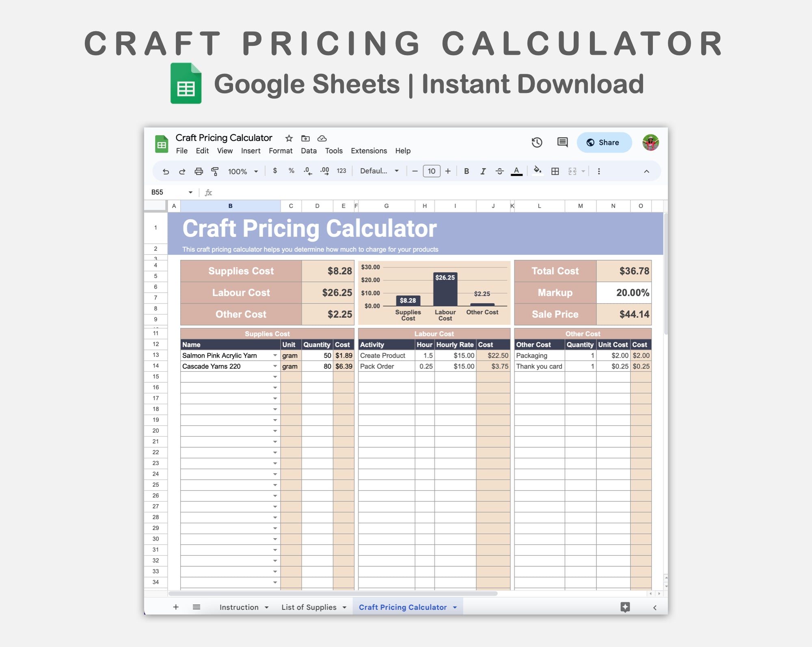
Task: Click the Undo icon in the toolbar
Action: [166, 171]
